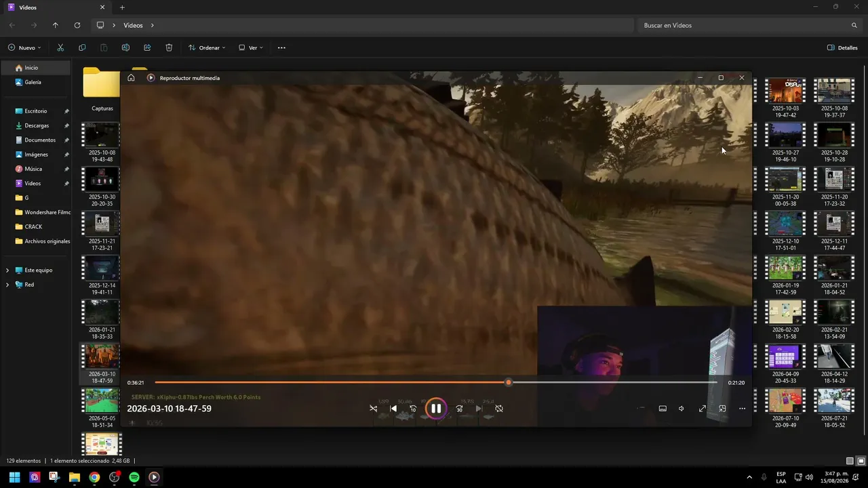Pause the video in the media player
The width and height of the screenshot is (868, 488).
point(436,408)
